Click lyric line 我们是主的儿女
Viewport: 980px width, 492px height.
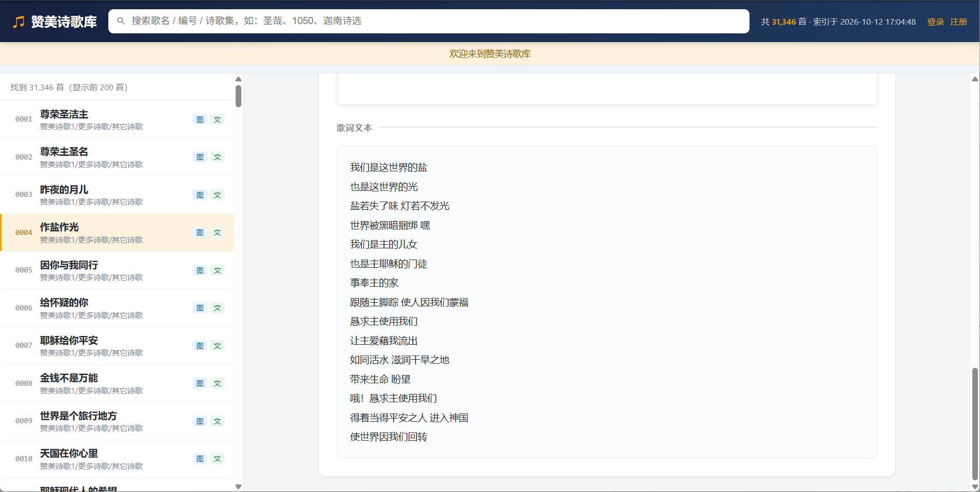[x=384, y=244]
